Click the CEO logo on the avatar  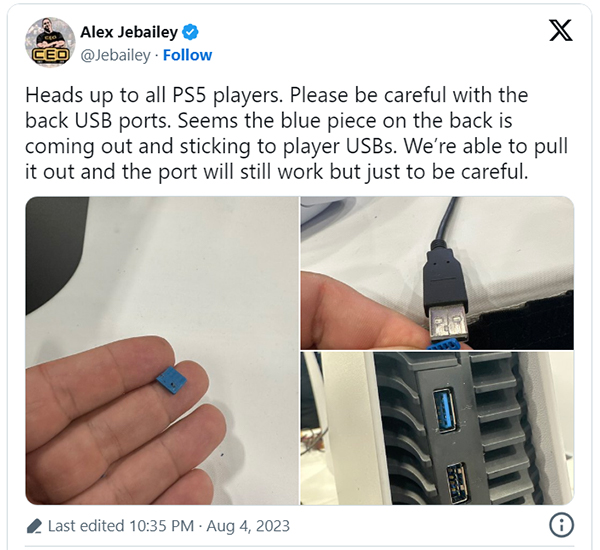coord(50,55)
